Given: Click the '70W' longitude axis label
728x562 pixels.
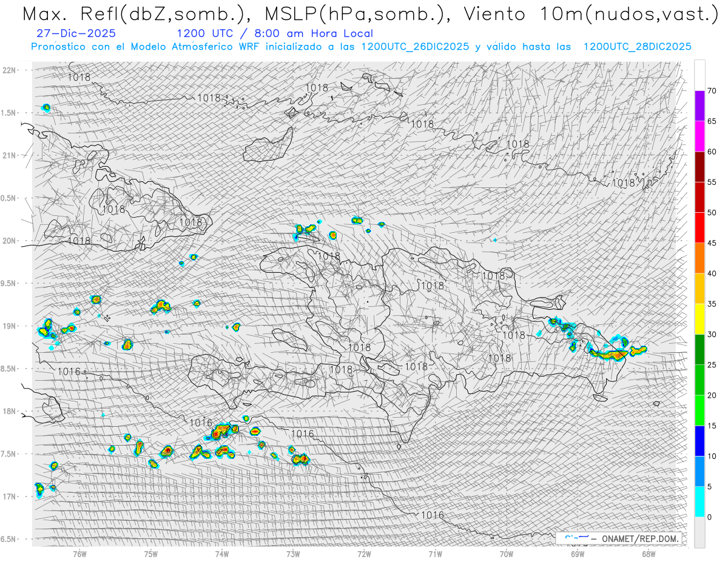Looking at the screenshot, I should [506, 554].
